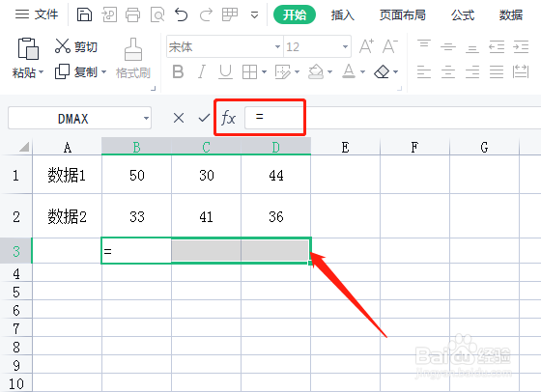Click the select-all corner triangle
Screen dimensions: 541x392
pyautogui.click(x=24, y=147)
